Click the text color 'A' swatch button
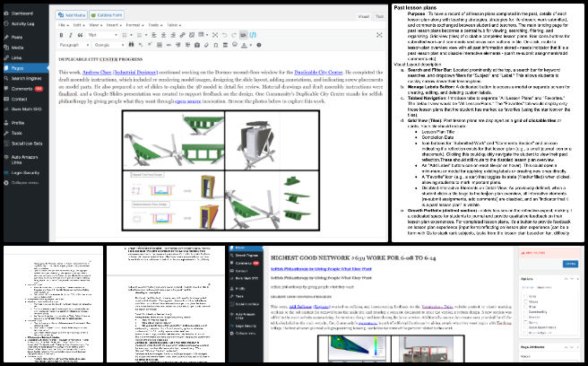Viewport: 588px width, 366px height. 245,45
